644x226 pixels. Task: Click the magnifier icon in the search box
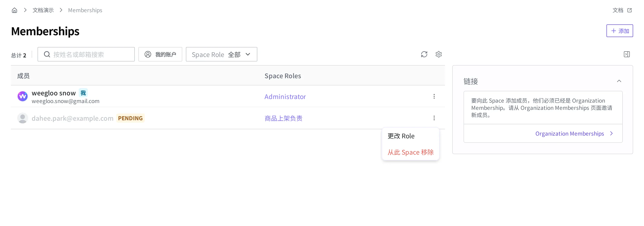click(x=47, y=54)
